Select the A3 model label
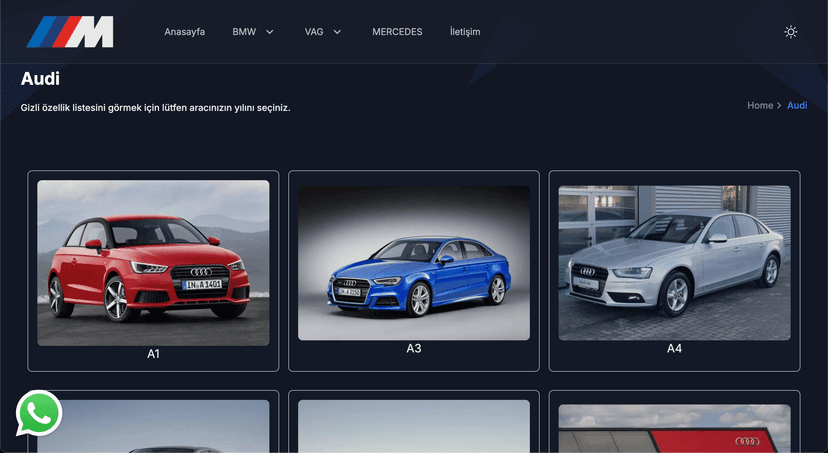Viewport: 828px width, 453px height. click(413, 348)
